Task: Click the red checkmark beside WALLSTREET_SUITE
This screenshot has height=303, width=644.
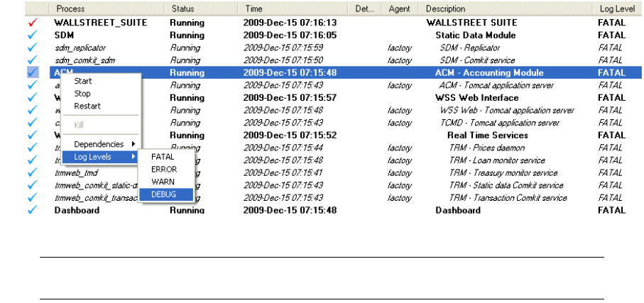Action: click(33, 23)
